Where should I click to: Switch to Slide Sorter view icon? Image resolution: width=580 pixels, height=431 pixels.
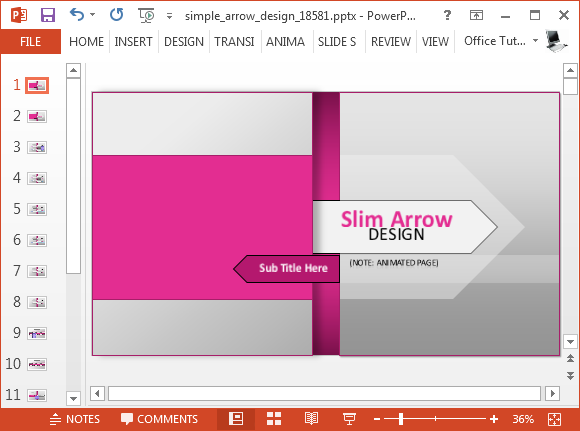(274, 419)
